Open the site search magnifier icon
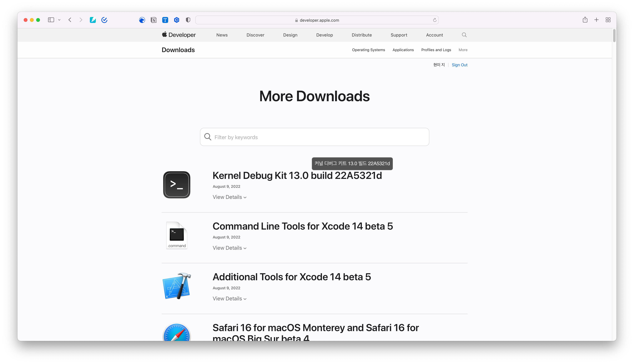This screenshot has height=364, width=634. 464,35
